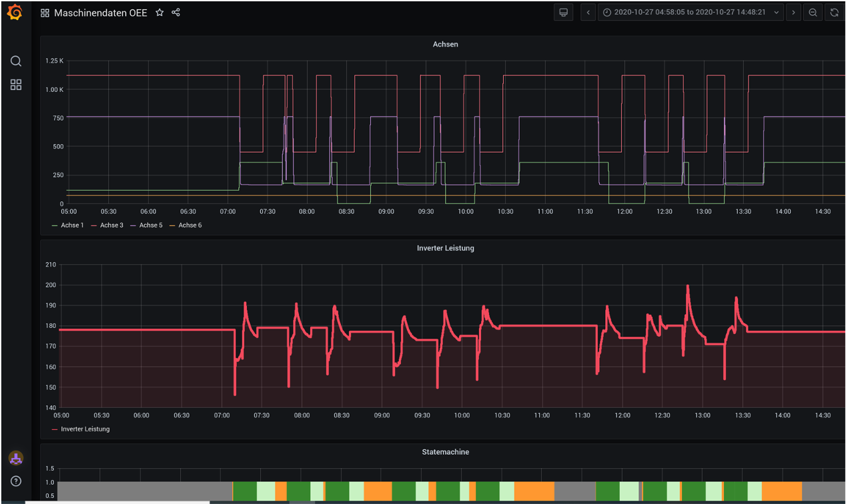Viewport: 846px width, 504px height.
Task: Click 10:00 on the Achsen time axis
Action: click(466, 211)
